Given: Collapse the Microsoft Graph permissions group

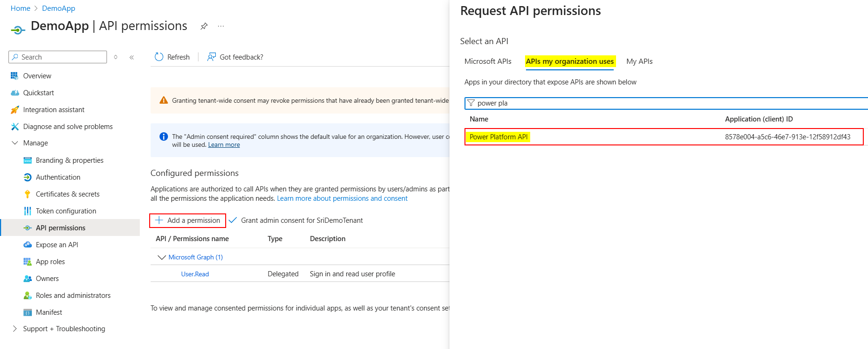Looking at the screenshot, I should coord(162,257).
